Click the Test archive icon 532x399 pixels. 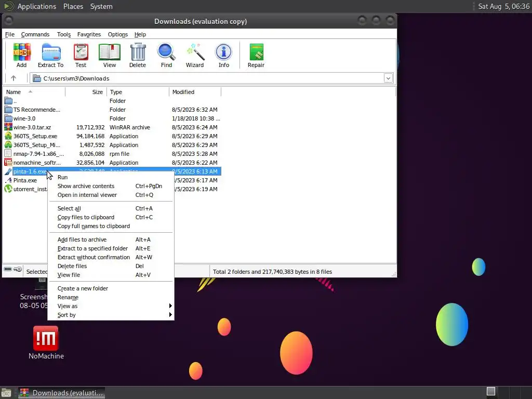click(81, 52)
